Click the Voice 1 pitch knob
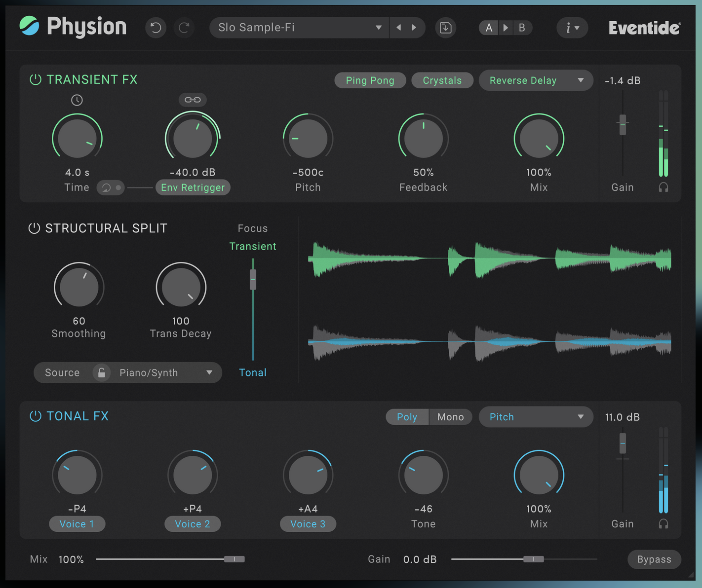The image size is (702, 588). (x=78, y=475)
